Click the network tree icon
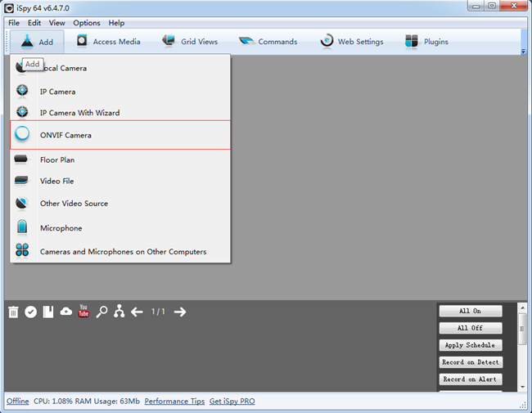532x413 pixels. click(119, 312)
